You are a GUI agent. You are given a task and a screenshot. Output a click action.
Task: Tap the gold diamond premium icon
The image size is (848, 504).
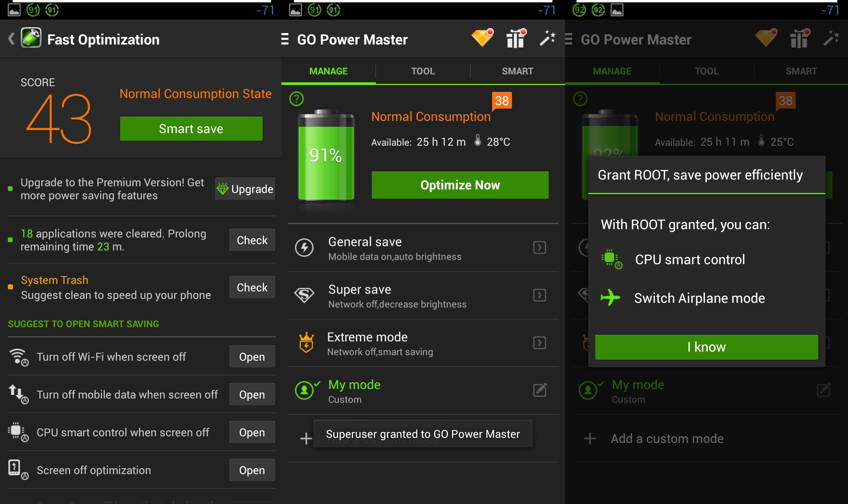pos(482,39)
